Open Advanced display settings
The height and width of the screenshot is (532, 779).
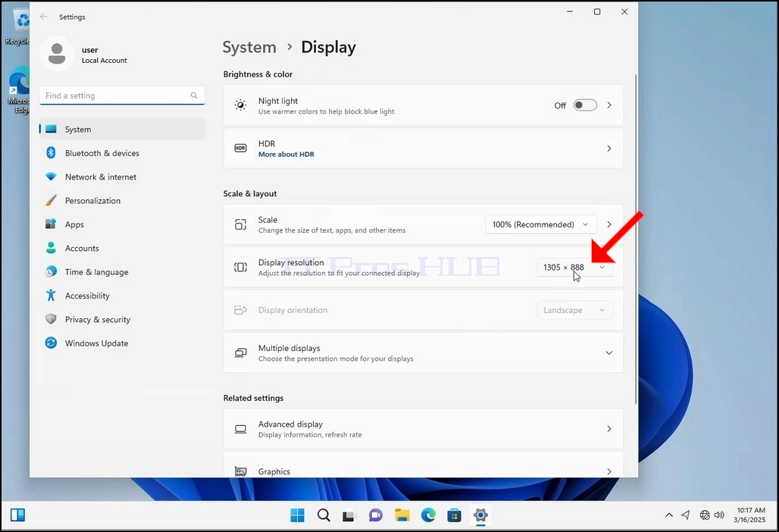tap(424, 429)
